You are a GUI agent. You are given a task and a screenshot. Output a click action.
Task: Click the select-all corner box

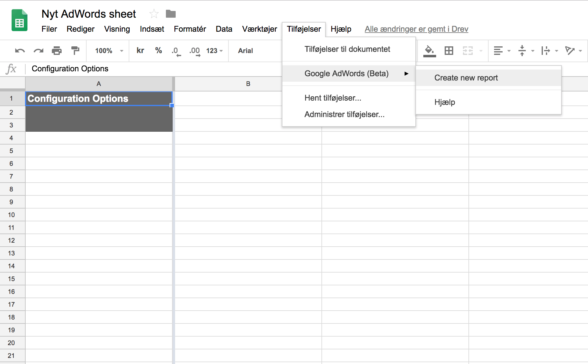[x=13, y=84]
